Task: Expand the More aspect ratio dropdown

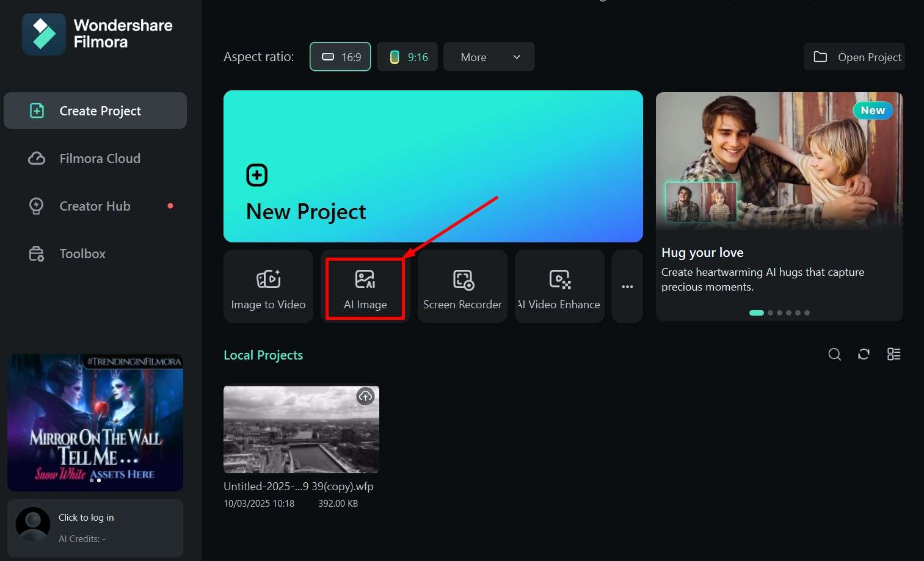Action: point(489,57)
